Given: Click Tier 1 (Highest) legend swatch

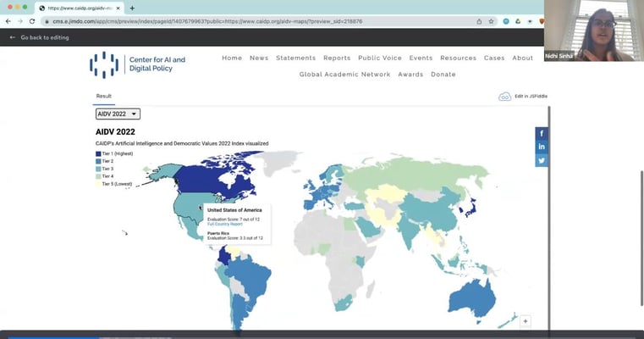Looking at the screenshot, I should [x=98, y=153].
